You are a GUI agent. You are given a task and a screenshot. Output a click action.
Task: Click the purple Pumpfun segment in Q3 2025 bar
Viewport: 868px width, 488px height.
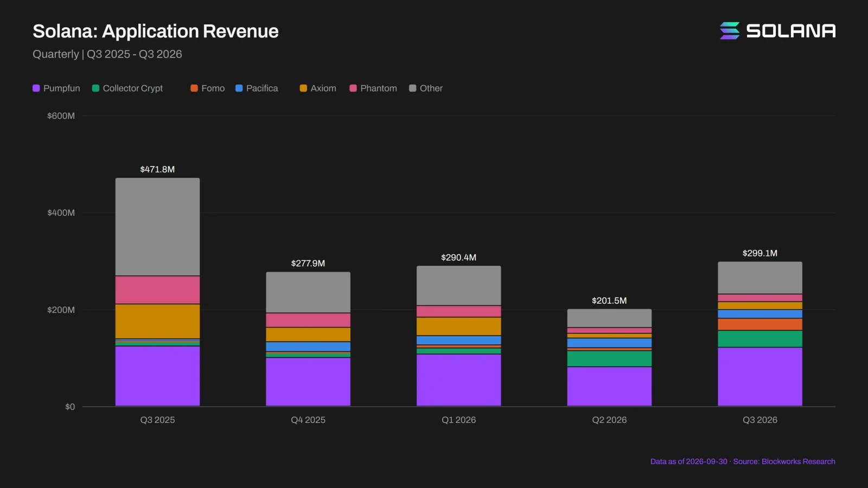[157, 376]
